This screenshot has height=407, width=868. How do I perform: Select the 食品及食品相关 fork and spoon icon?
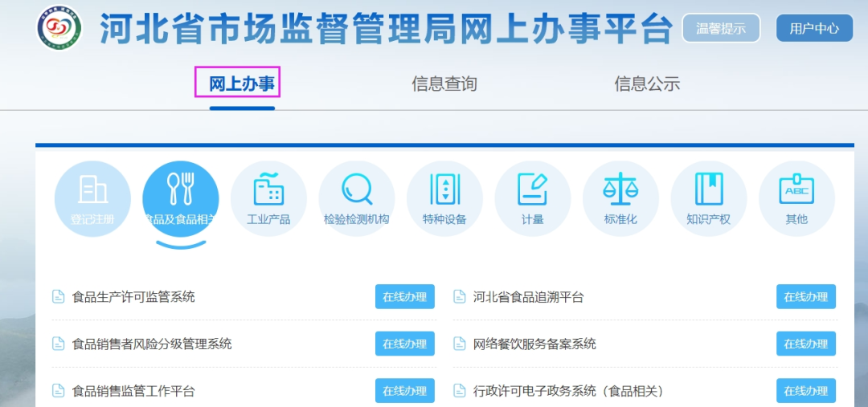click(x=180, y=198)
